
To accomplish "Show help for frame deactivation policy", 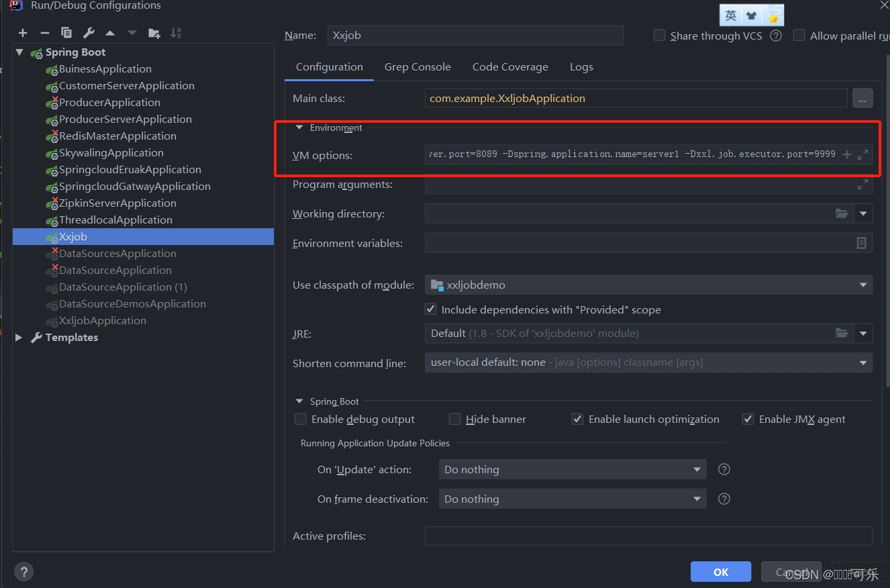I will click(x=724, y=499).
